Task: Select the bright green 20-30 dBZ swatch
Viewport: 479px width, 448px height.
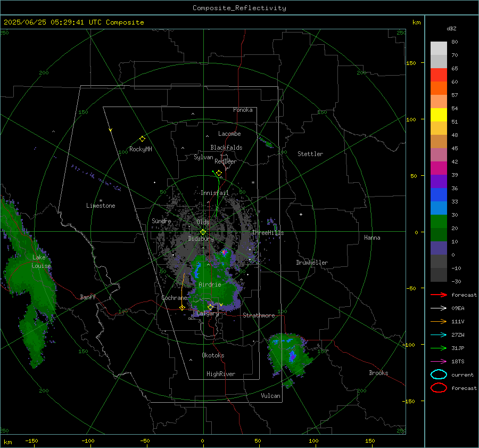Action: pos(439,222)
